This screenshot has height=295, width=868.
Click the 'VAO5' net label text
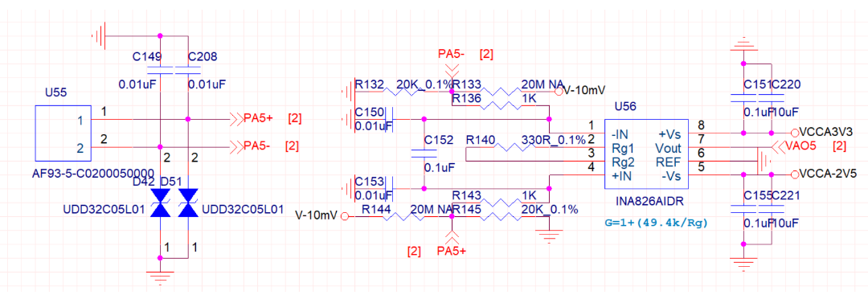pos(801,146)
